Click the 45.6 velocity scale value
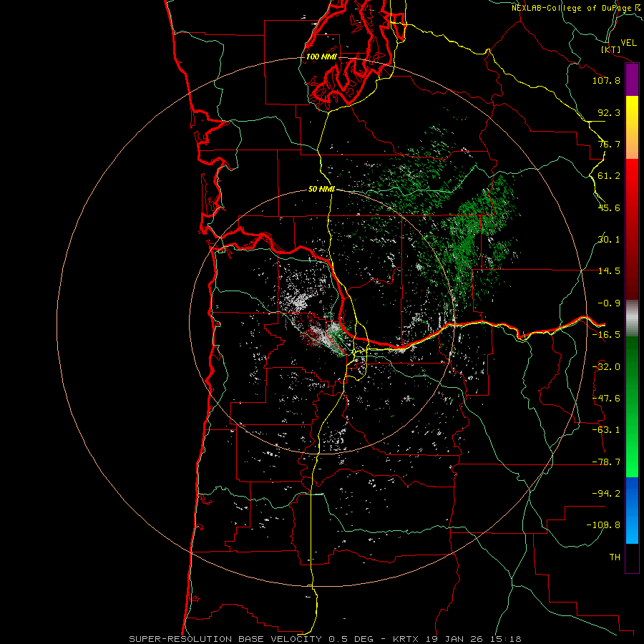 pos(609,208)
